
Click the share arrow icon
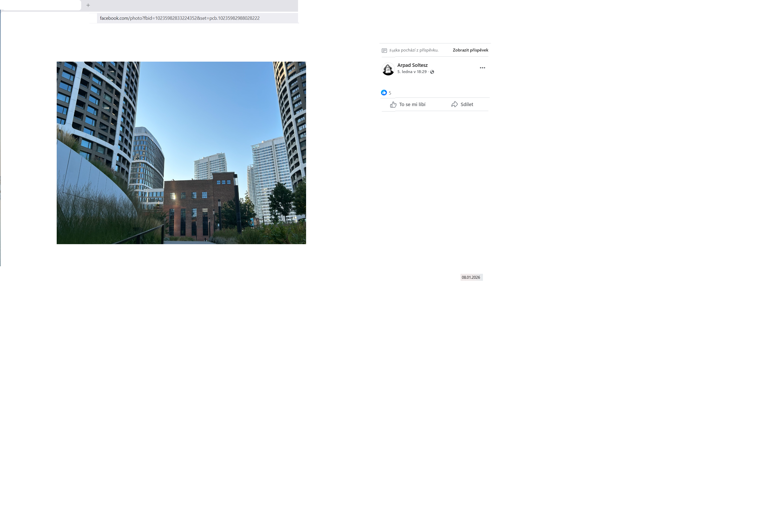[454, 104]
